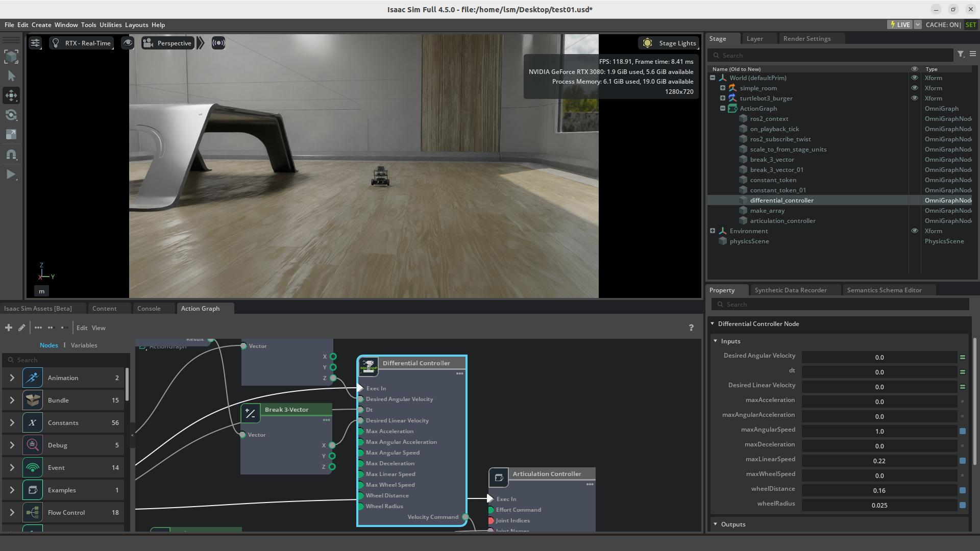The height and width of the screenshot is (551, 980).
Task: Expand the Flow Control node category
Action: point(12,513)
